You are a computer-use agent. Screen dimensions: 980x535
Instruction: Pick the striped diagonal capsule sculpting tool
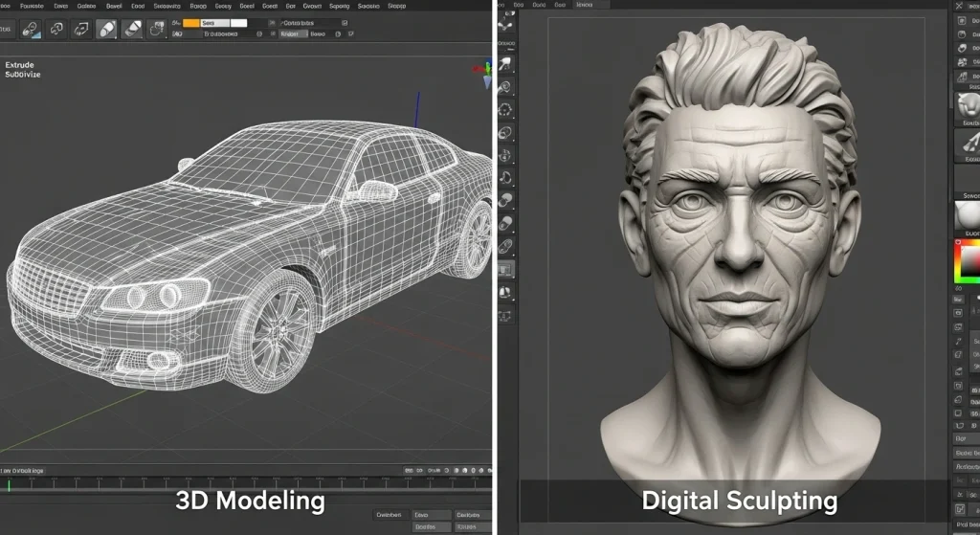505,246
